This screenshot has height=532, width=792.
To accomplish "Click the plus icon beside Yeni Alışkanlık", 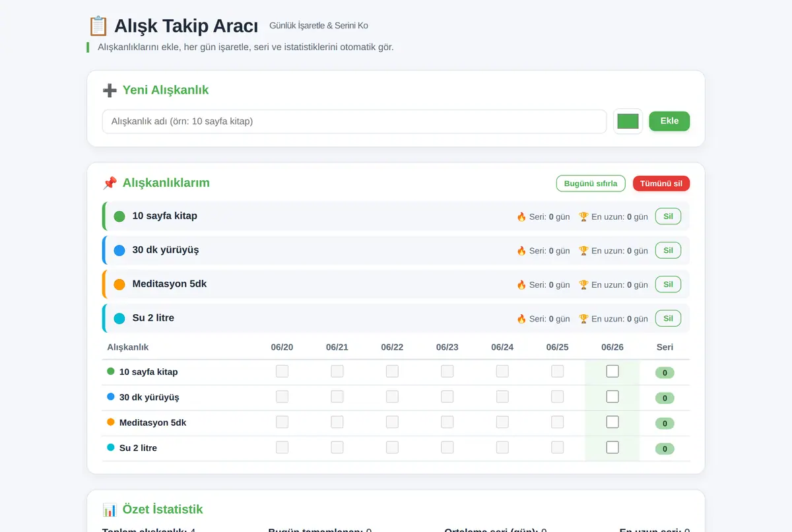I will (110, 90).
